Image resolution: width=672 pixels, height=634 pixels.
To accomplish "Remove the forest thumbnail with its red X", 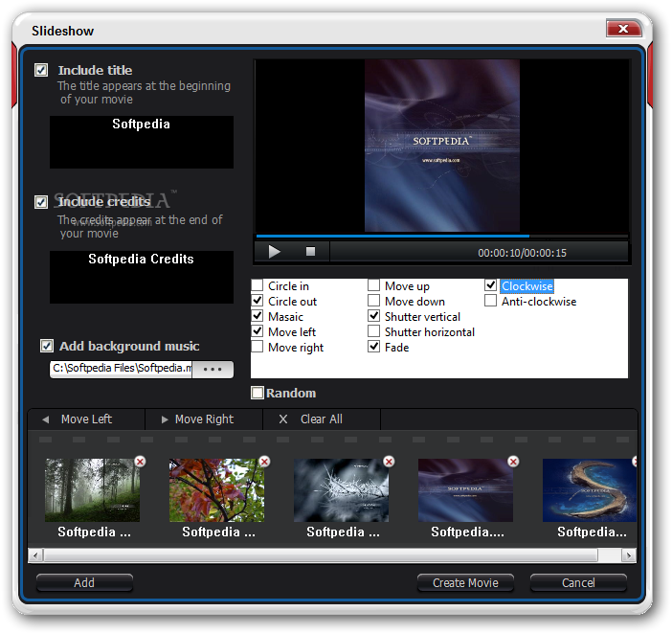I will pyautogui.click(x=140, y=462).
